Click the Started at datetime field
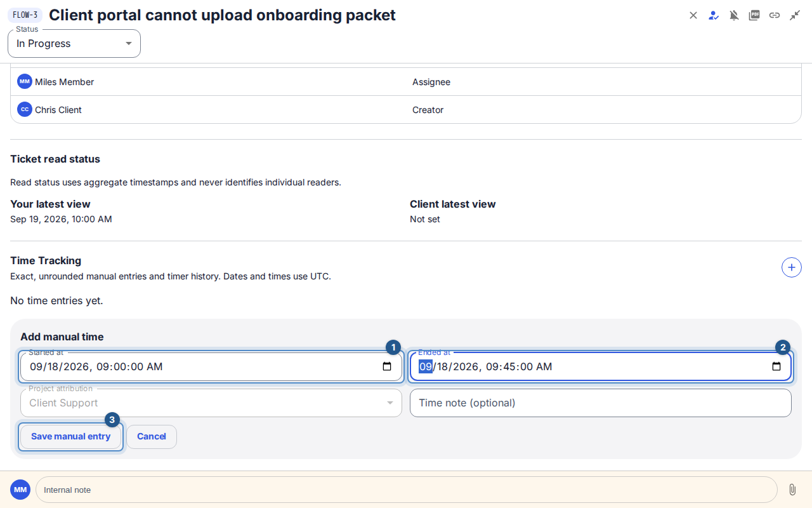The height and width of the screenshot is (508, 812). pos(211,366)
